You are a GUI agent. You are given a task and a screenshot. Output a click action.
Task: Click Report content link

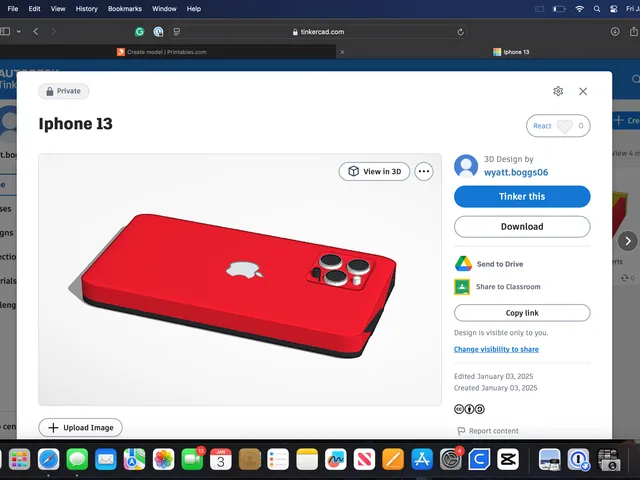[488, 431]
